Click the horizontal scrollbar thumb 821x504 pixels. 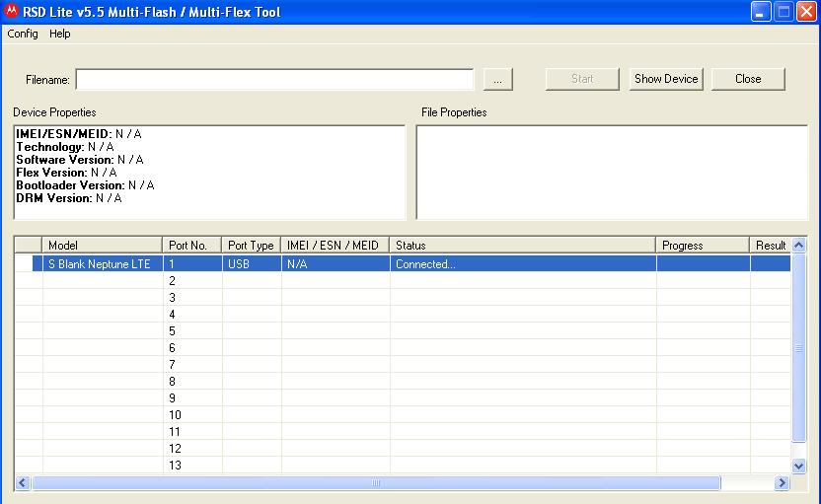(x=375, y=482)
